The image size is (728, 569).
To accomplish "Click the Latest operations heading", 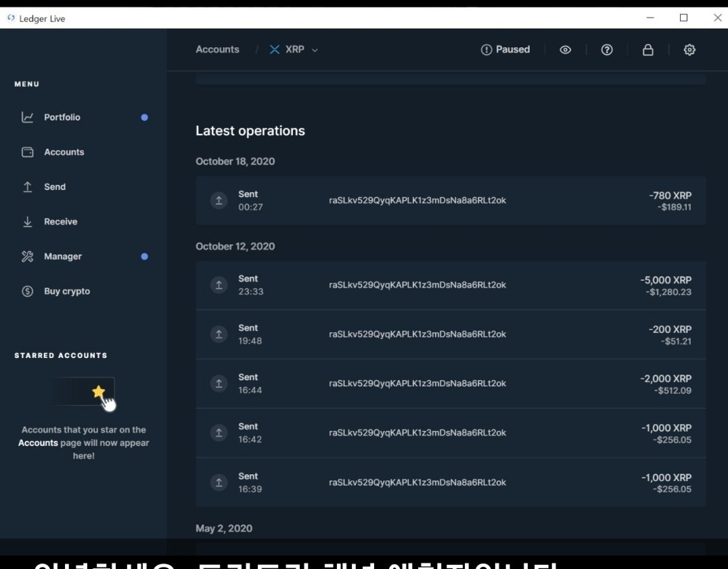I will (250, 131).
